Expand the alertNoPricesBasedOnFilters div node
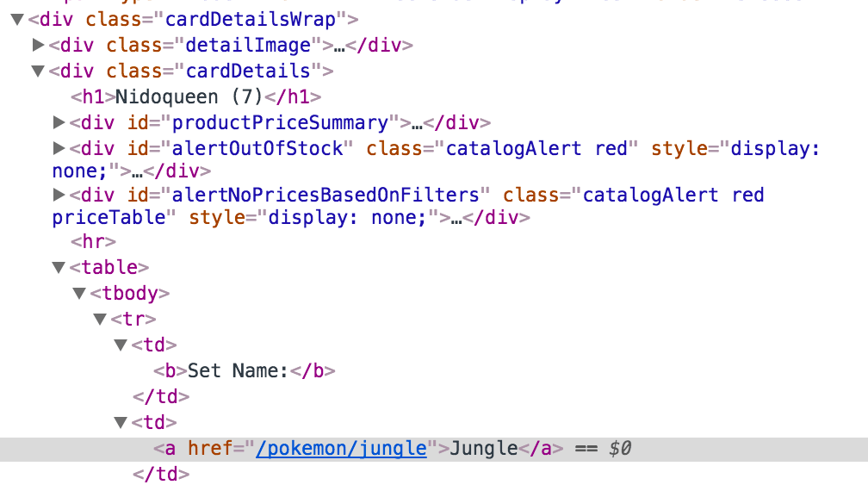This screenshot has height=491, width=868. 59,195
